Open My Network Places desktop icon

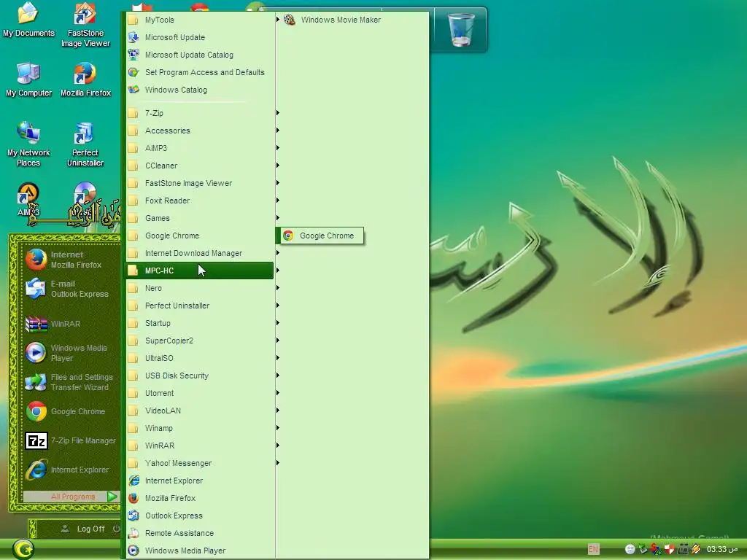click(28, 144)
